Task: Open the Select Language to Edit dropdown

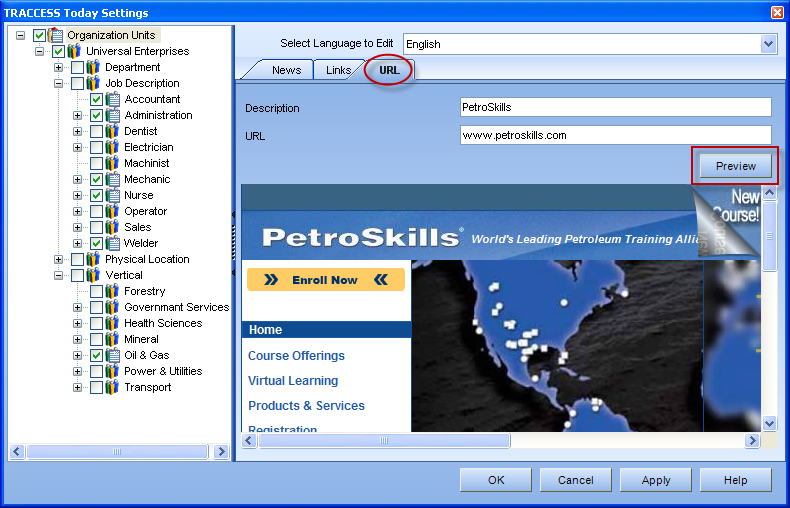Action: tap(768, 44)
